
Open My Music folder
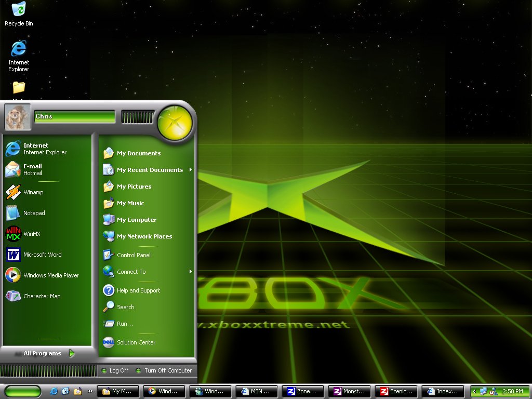point(147,203)
